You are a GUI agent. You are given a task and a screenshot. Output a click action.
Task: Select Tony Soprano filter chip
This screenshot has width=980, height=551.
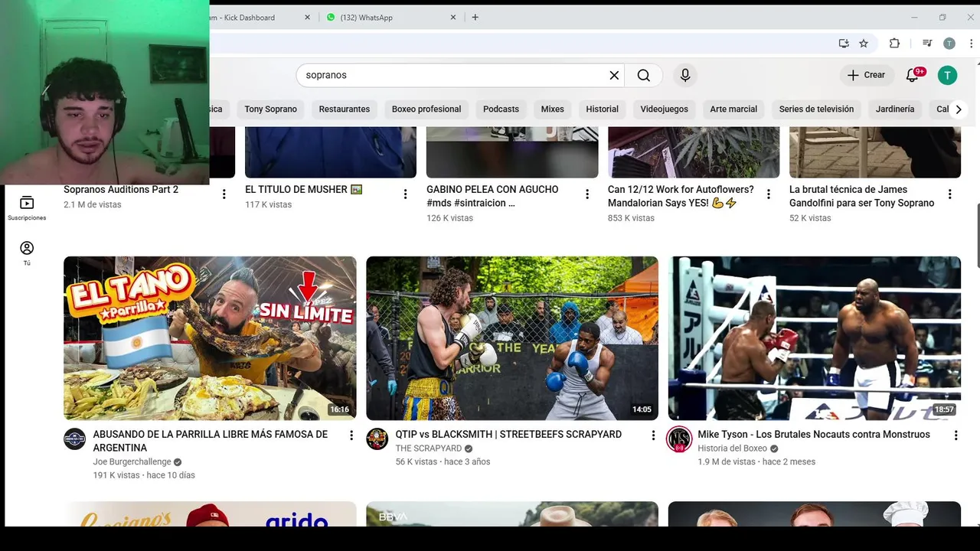[x=270, y=109]
